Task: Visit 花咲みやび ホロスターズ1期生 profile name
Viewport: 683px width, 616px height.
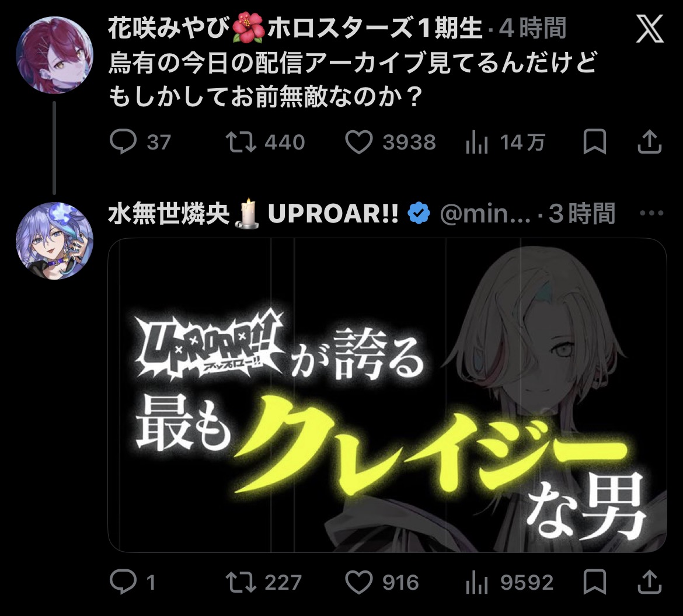Action: coord(295,28)
